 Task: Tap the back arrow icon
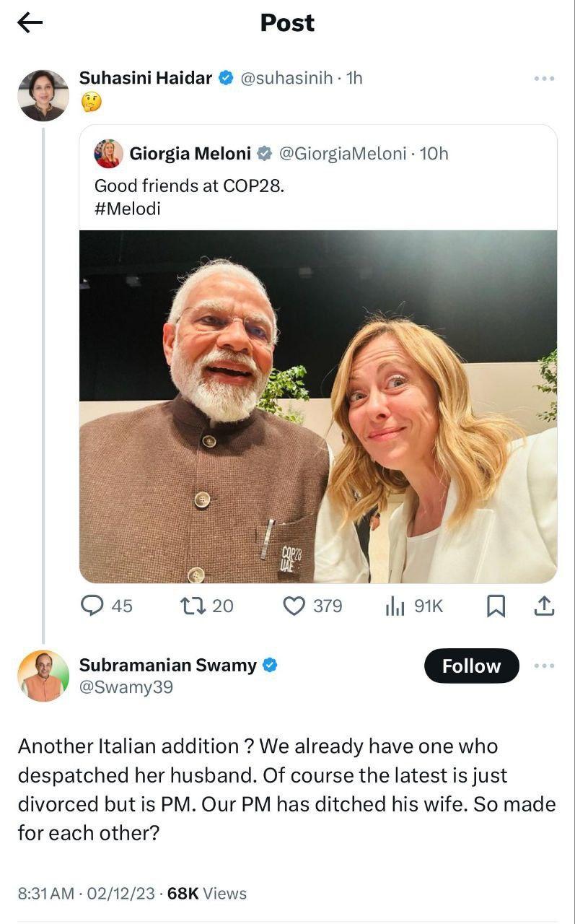click(x=30, y=23)
